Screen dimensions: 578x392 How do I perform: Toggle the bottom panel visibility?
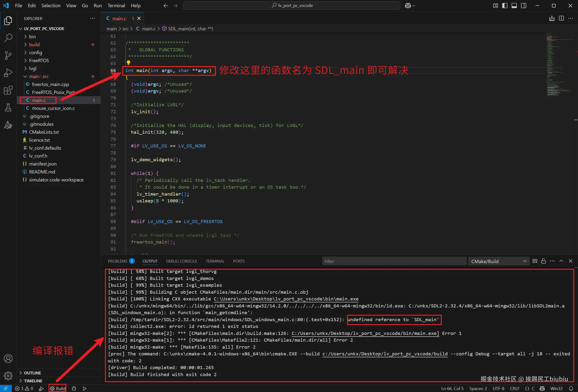click(x=514, y=6)
